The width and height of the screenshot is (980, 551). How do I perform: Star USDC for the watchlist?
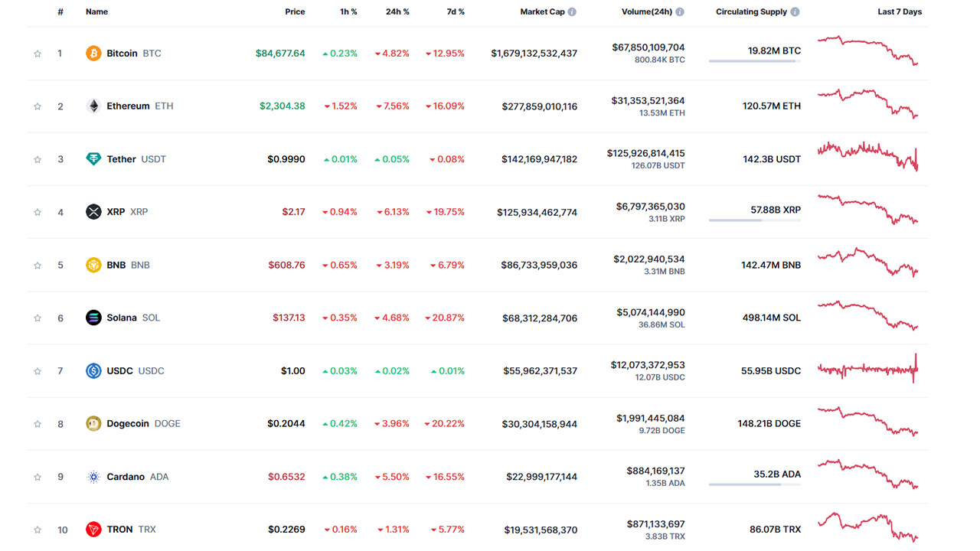[x=38, y=371]
